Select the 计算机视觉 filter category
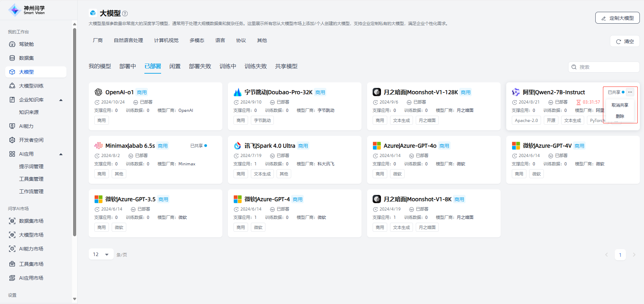Screen dimensions: 644x304 click(x=166, y=40)
